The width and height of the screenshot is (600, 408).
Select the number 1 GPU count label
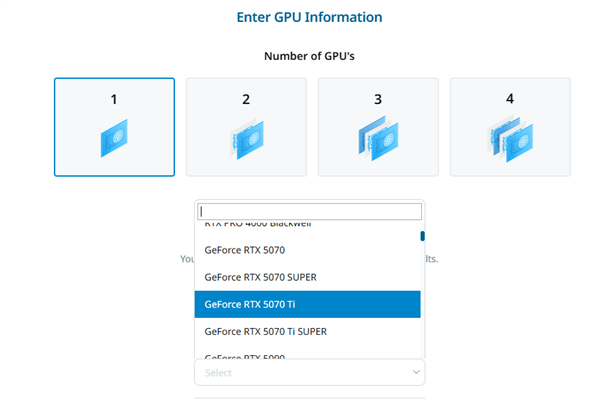point(114,100)
